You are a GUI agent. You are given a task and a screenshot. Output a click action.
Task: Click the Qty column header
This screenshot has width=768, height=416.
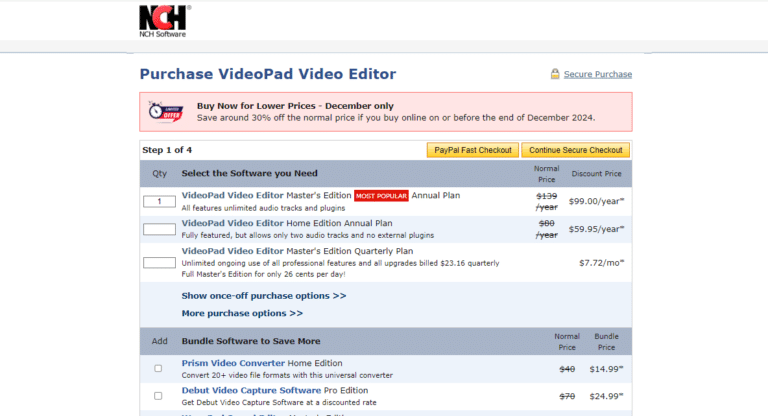click(x=160, y=173)
